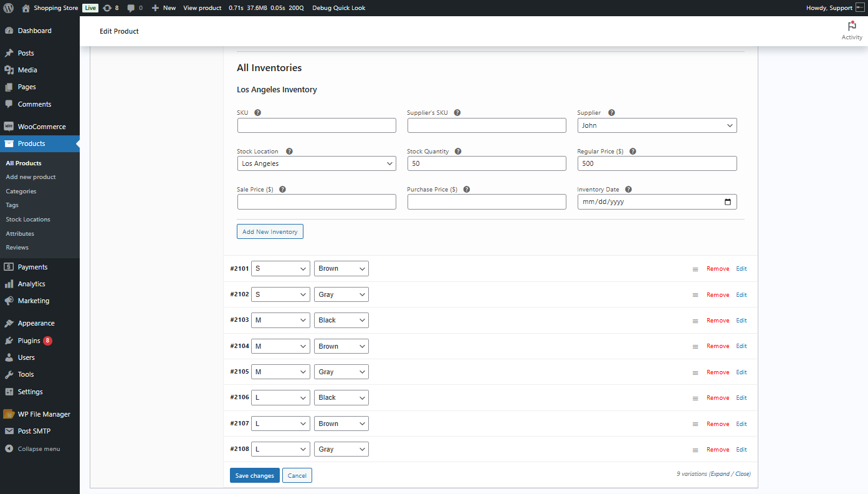Click the Collapse menu arrow icon
Screen dimensions: 868x494
[x=9, y=449]
